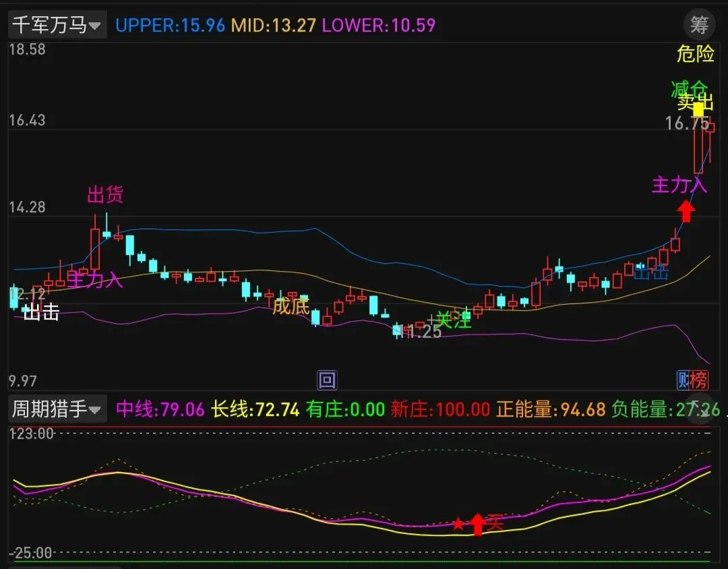Image resolution: width=728 pixels, height=569 pixels.
Task: Tap the red star marker in 周期猎手 panel
Action: pyautogui.click(x=458, y=524)
